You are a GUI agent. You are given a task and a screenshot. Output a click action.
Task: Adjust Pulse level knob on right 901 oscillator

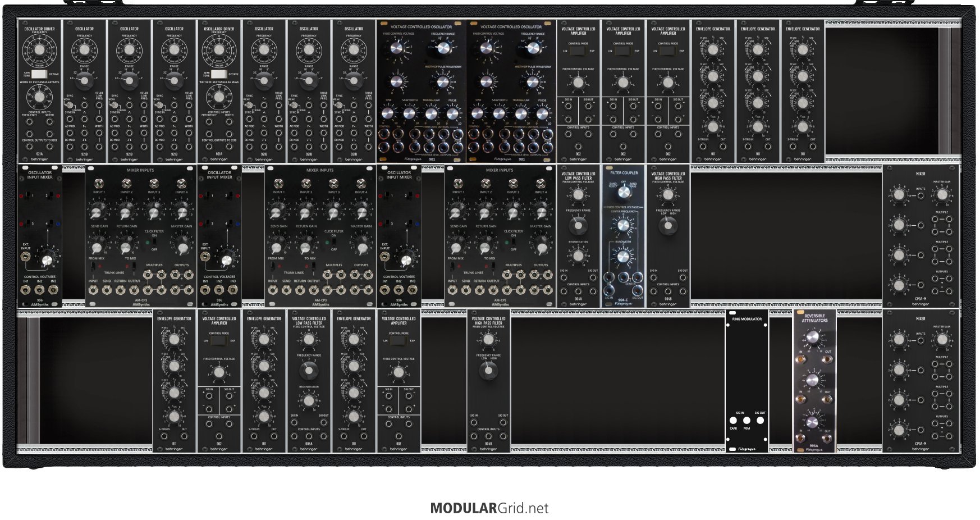tap(542, 113)
